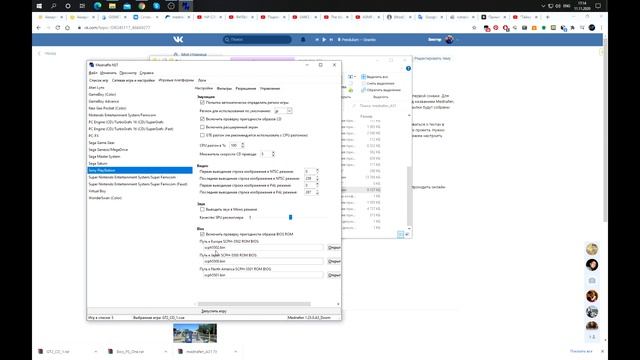Open the Просмотр menu in Mednaffe
This screenshot has width=640, height=360.
click(x=128, y=73)
